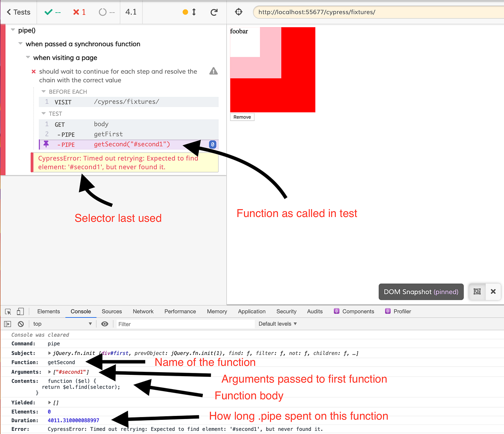Open the Network tab

(x=143, y=312)
